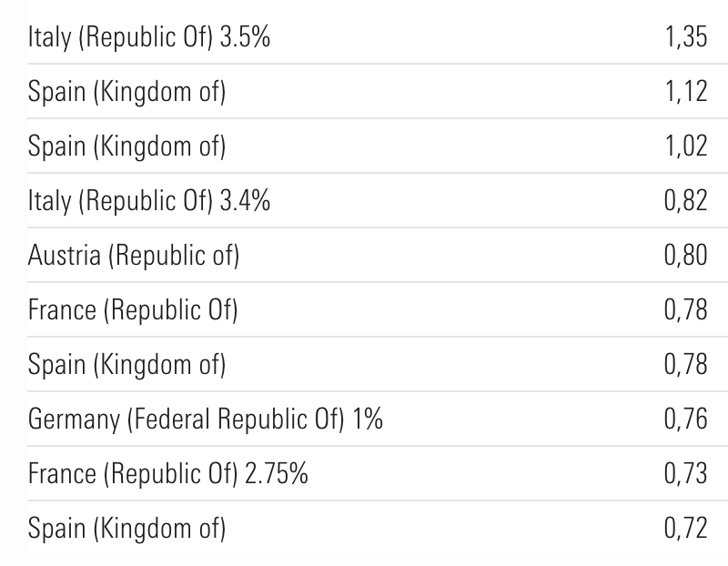This screenshot has height=566, width=728.
Task: Open Germany (Federal Republic Of) 1% holding
Action: pyautogui.click(x=206, y=419)
